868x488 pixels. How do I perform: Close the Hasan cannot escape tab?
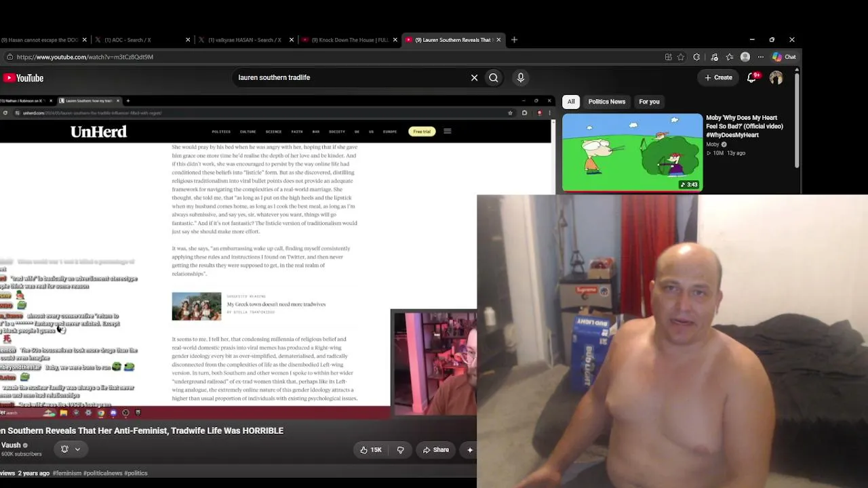84,40
